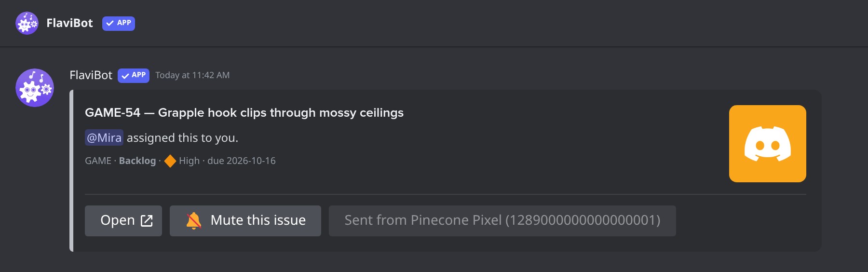Click the muted bell icon
Viewport: 868px width, 272px height.
(x=194, y=221)
